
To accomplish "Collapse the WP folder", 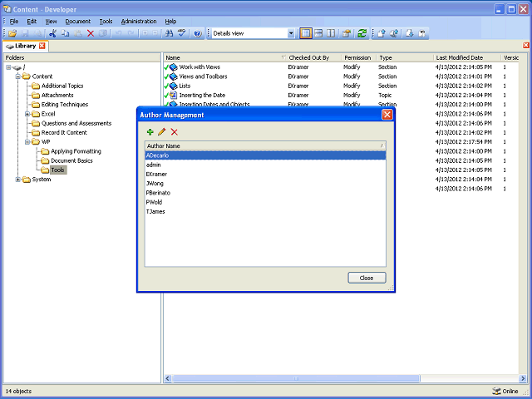I will coord(27,142).
